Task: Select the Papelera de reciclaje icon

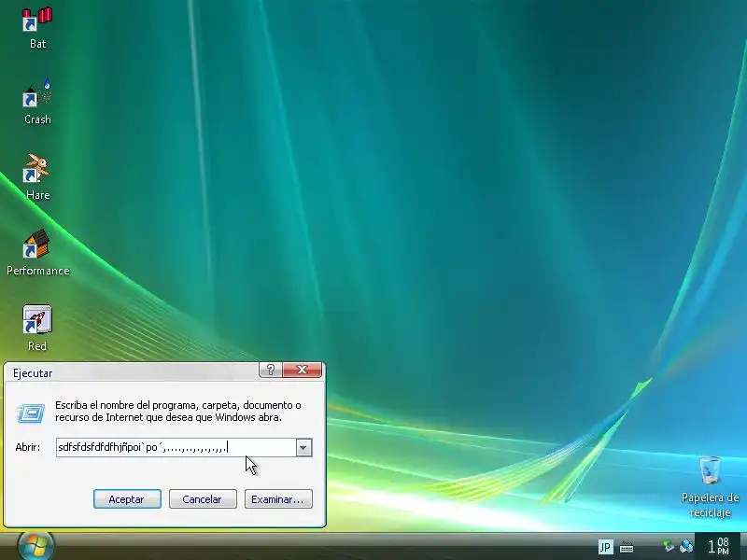Action: (710, 470)
